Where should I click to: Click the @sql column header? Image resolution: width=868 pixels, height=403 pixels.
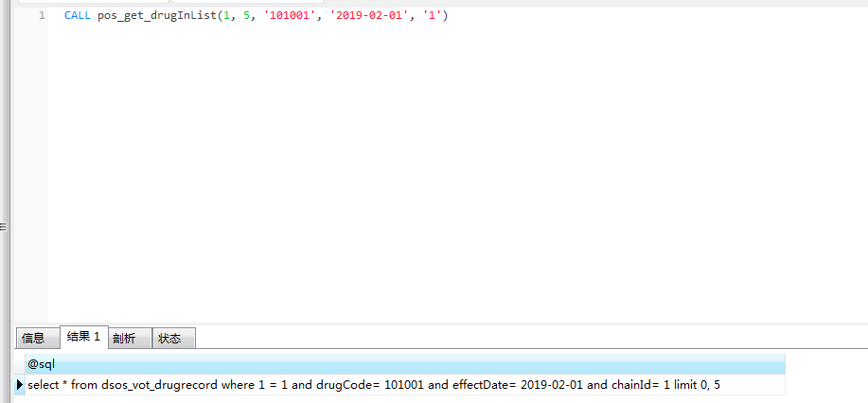(x=405, y=365)
